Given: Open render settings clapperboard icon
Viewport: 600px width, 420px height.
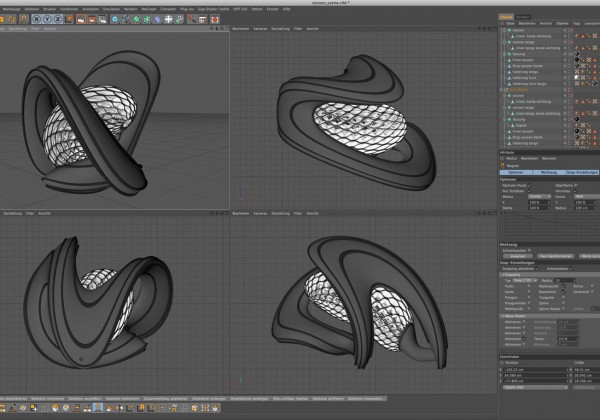Looking at the screenshot, I should (x=103, y=19).
